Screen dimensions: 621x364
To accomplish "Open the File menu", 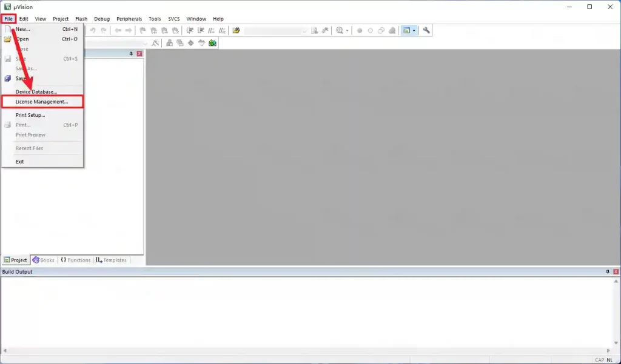I will (x=8, y=19).
